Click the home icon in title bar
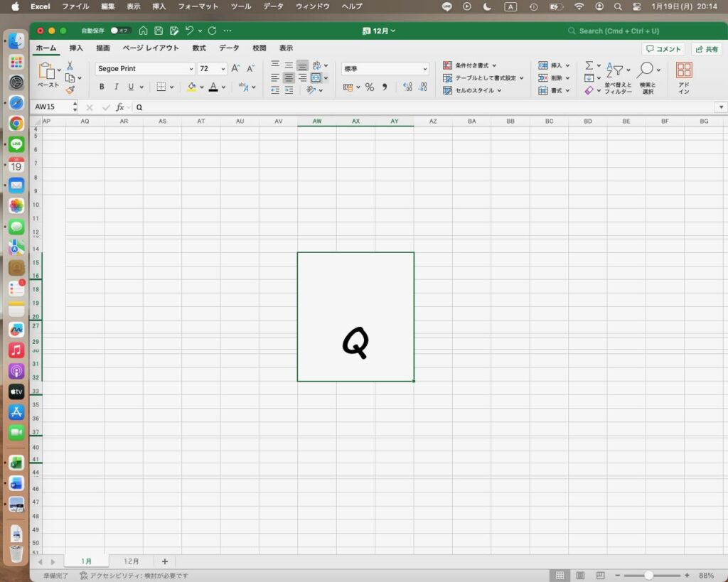Image resolution: width=728 pixels, height=582 pixels. coord(144,31)
